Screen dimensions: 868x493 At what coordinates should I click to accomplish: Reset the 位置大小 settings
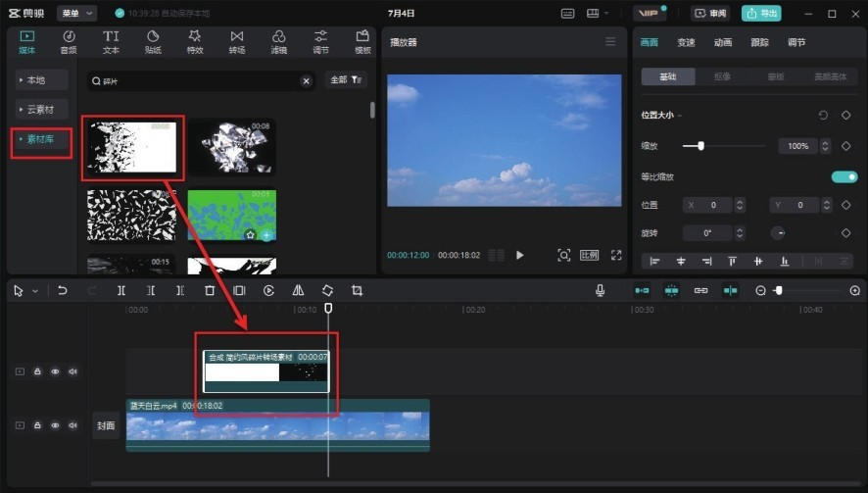(823, 116)
